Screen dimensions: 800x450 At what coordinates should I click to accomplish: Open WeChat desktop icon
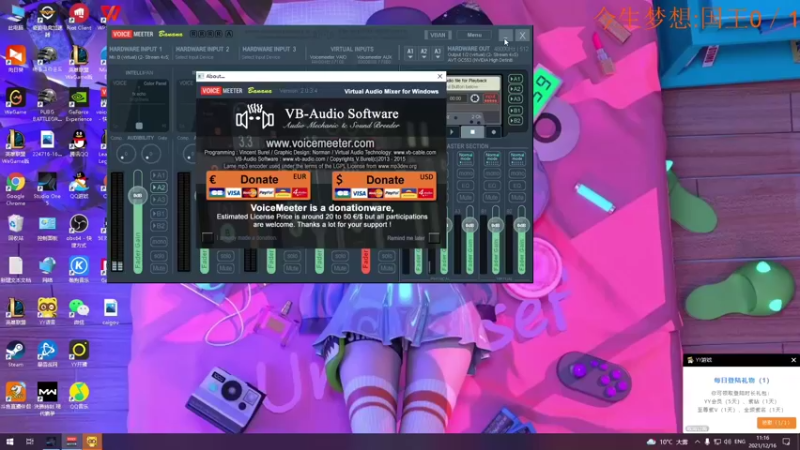pos(79,312)
